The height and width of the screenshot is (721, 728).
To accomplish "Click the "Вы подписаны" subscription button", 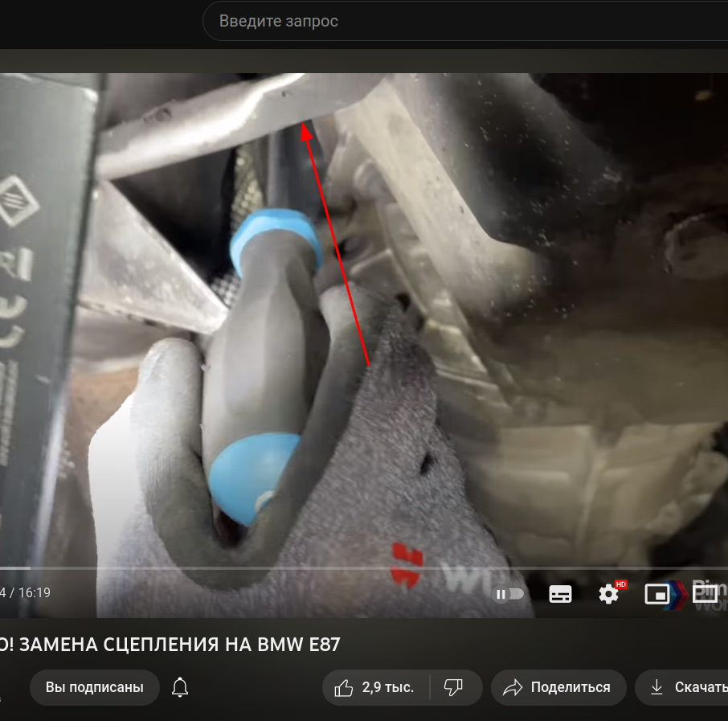I will [x=95, y=687].
